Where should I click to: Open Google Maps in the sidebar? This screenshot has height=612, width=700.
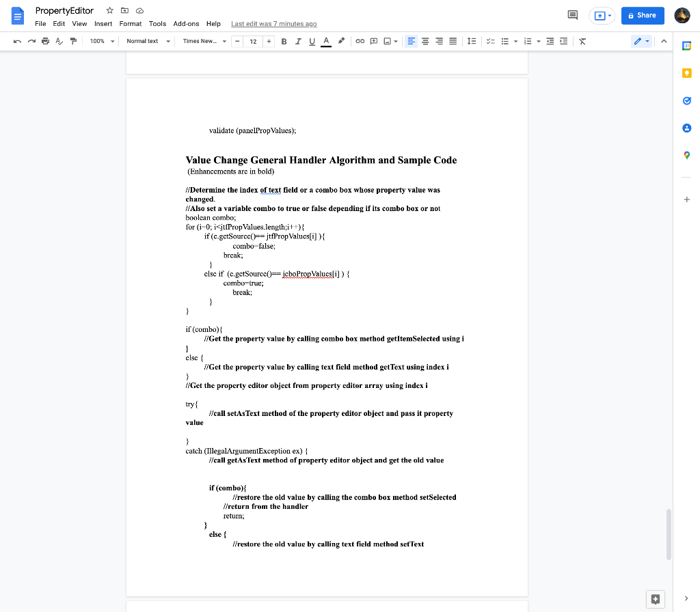tap(686, 155)
